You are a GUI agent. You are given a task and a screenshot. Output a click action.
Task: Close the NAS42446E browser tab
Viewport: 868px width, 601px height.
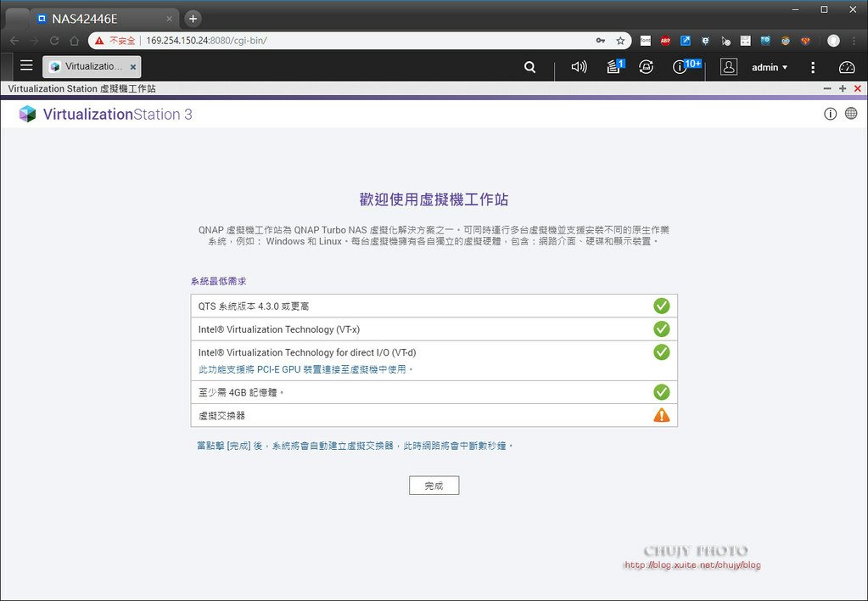point(169,19)
